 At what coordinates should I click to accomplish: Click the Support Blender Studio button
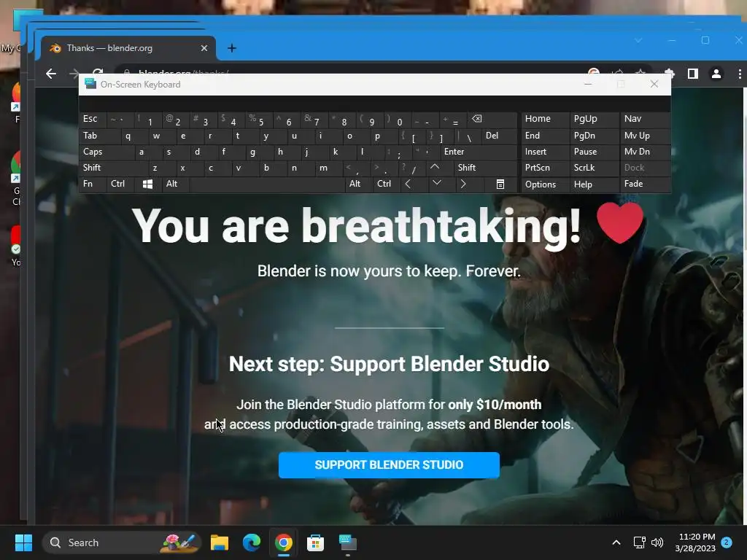(x=389, y=465)
